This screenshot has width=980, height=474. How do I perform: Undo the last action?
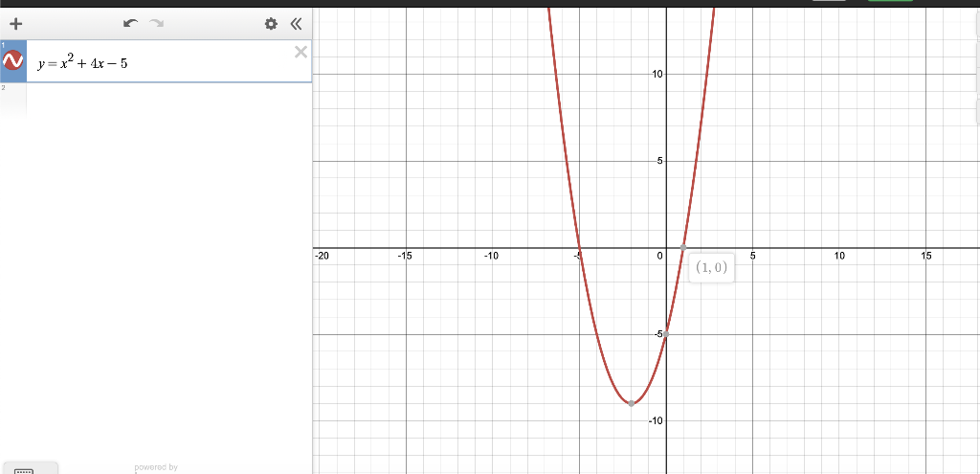pyautogui.click(x=130, y=24)
